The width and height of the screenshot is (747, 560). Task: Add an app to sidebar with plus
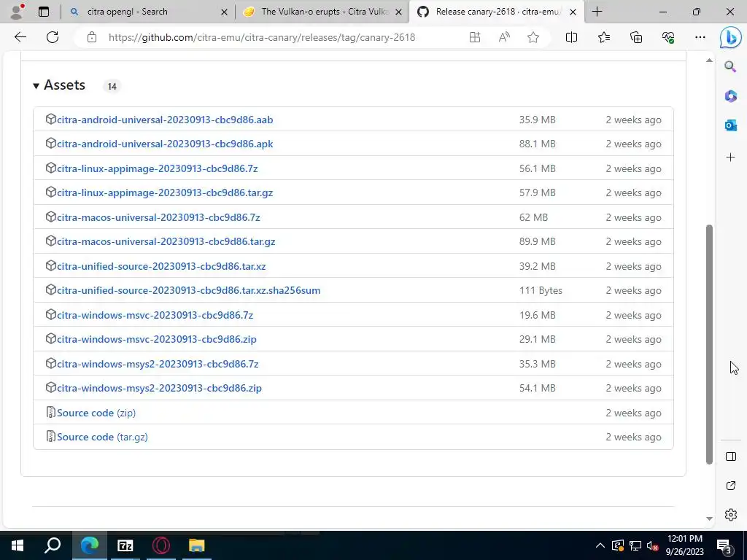(730, 157)
